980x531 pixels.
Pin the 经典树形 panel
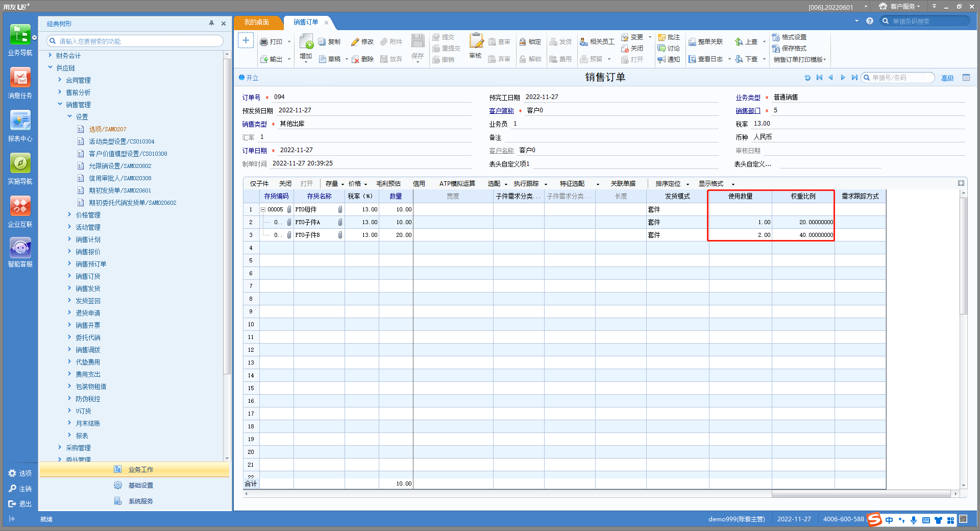pos(211,23)
